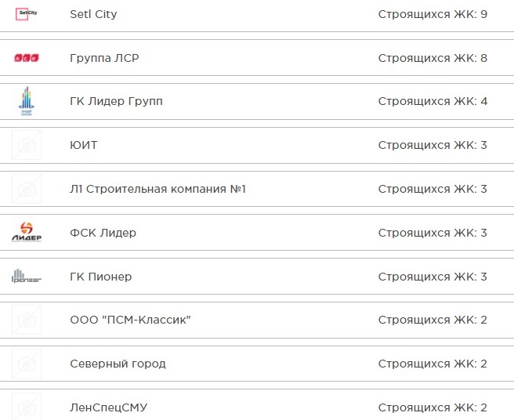This screenshot has height=420, width=514.
Task: Click the Setl City logo icon
Action: [27, 13]
